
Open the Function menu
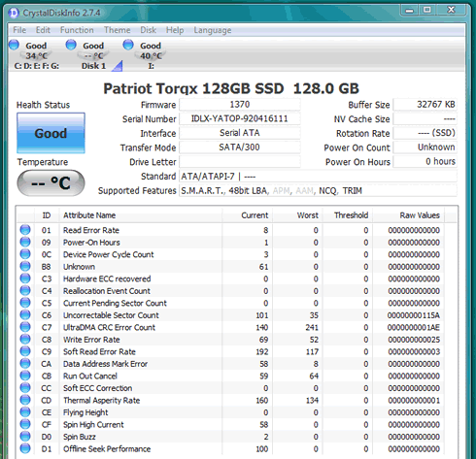coord(77,30)
